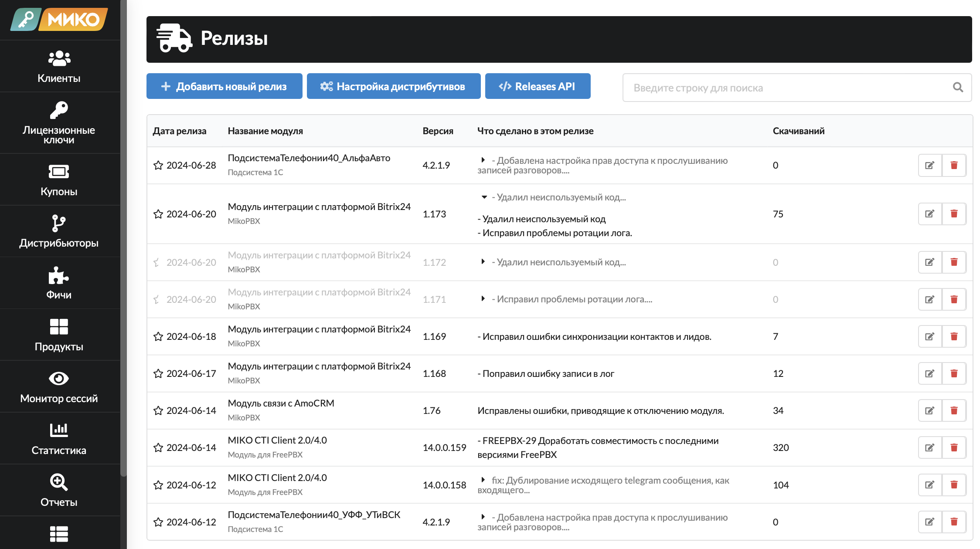Toggle the faded star for Bitrix24 version 1.171
The image size is (980, 549).
click(157, 299)
